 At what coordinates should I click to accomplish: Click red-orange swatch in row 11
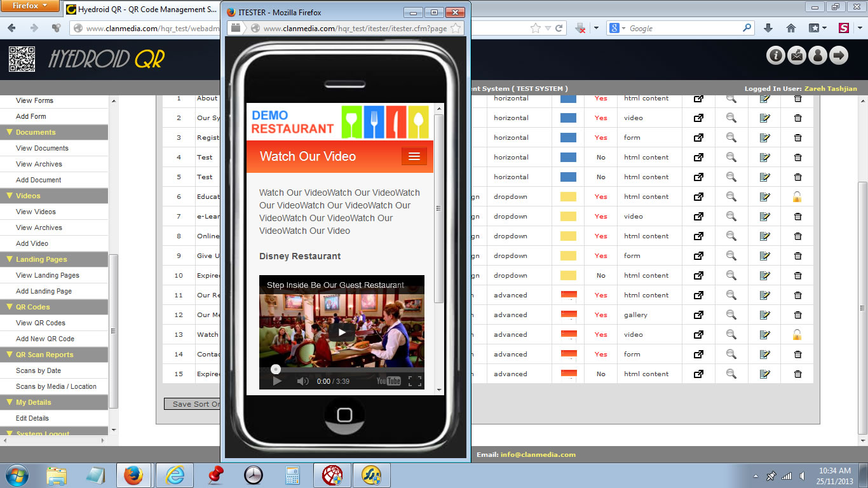click(x=568, y=295)
